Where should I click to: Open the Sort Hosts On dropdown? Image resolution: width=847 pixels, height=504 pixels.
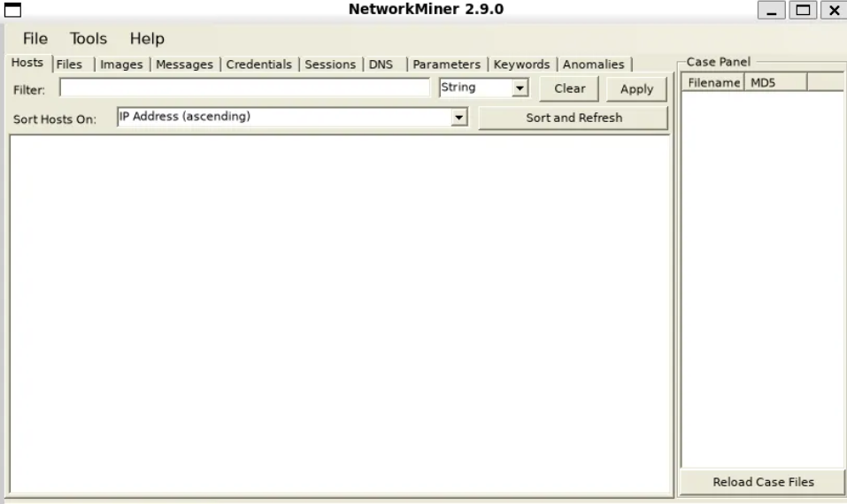[292, 117]
